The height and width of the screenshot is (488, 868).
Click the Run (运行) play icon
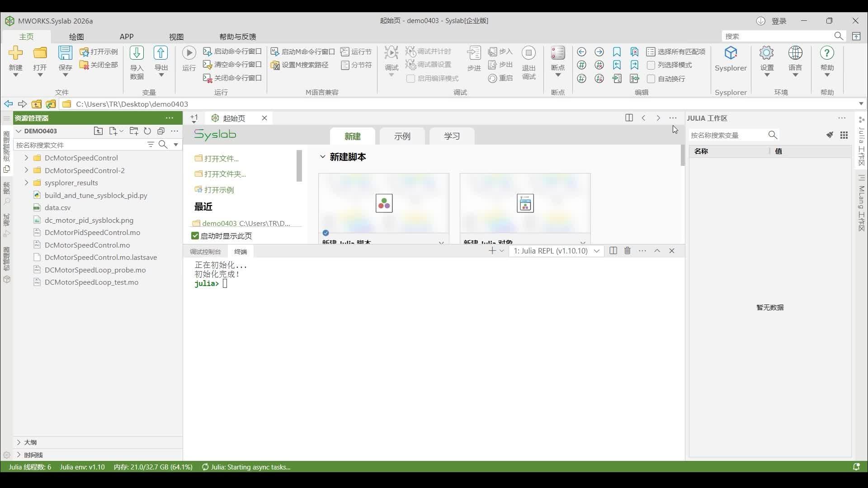point(189,53)
